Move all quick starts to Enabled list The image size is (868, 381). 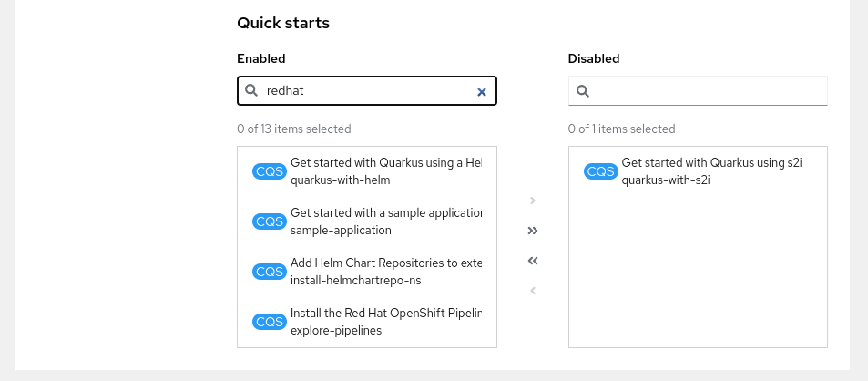pos(533,261)
